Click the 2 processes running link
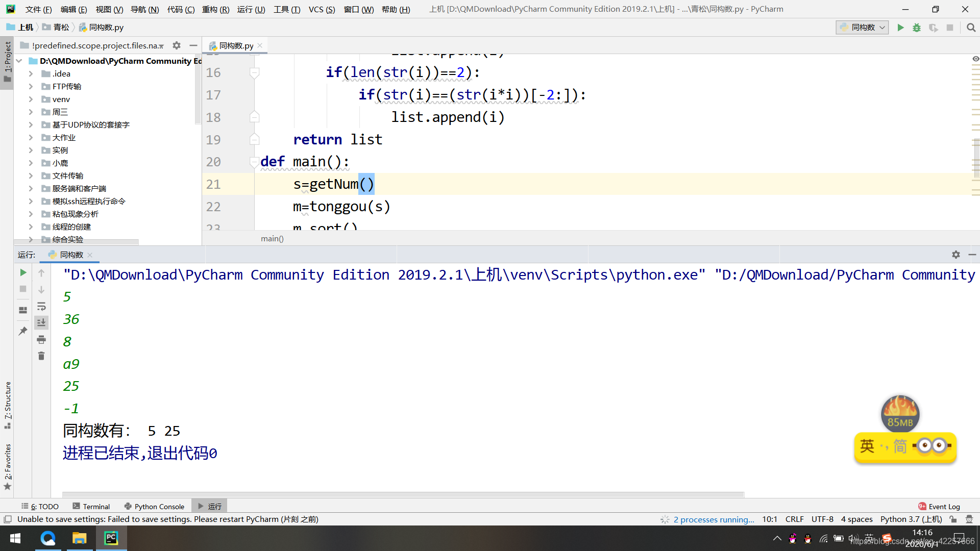Screen dimensions: 980x551 (x=714, y=519)
